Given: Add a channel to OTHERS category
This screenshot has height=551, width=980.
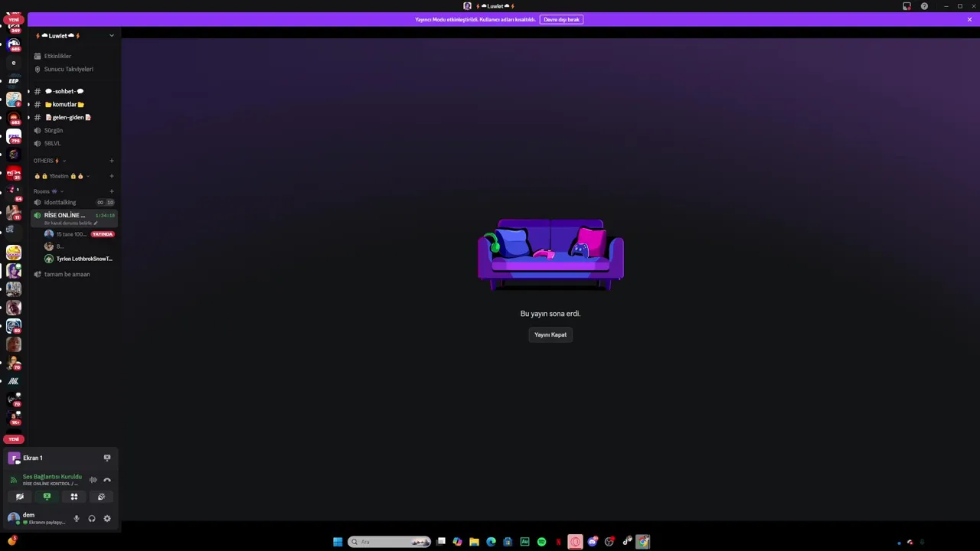Looking at the screenshot, I should click(111, 161).
